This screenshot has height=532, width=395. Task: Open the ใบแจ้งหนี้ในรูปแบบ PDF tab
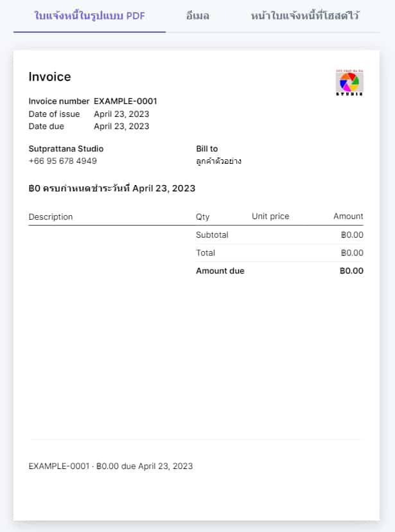click(89, 15)
